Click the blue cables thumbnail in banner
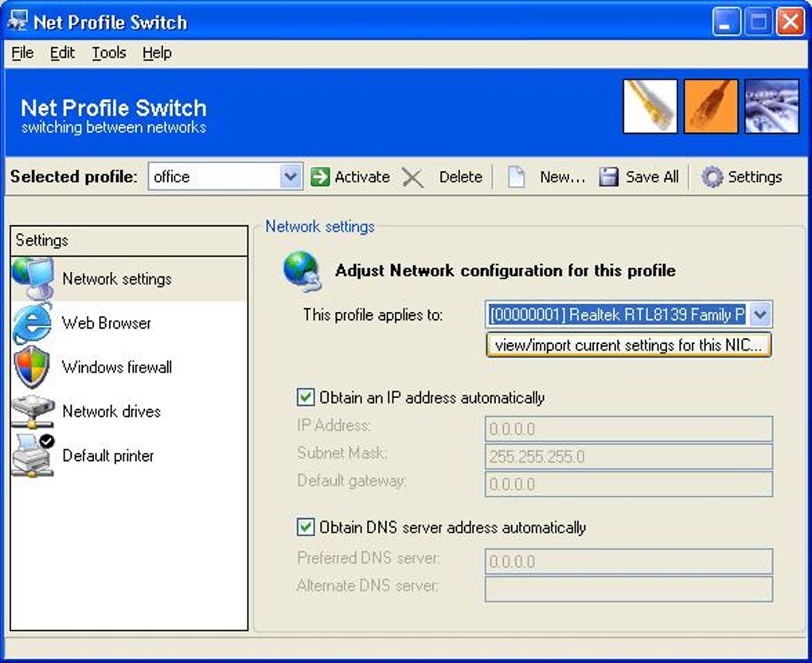This screenshot has width=812, height=663. pos(771,106)
